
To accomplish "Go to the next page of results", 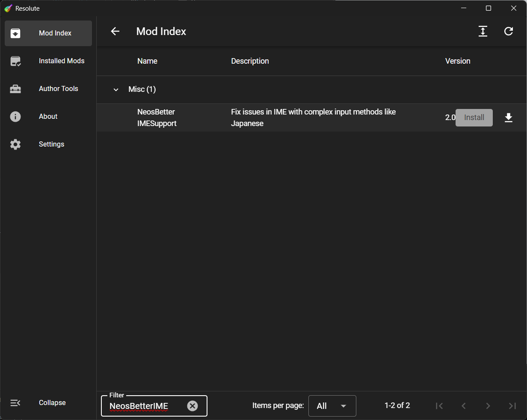I will click(488, 406).
